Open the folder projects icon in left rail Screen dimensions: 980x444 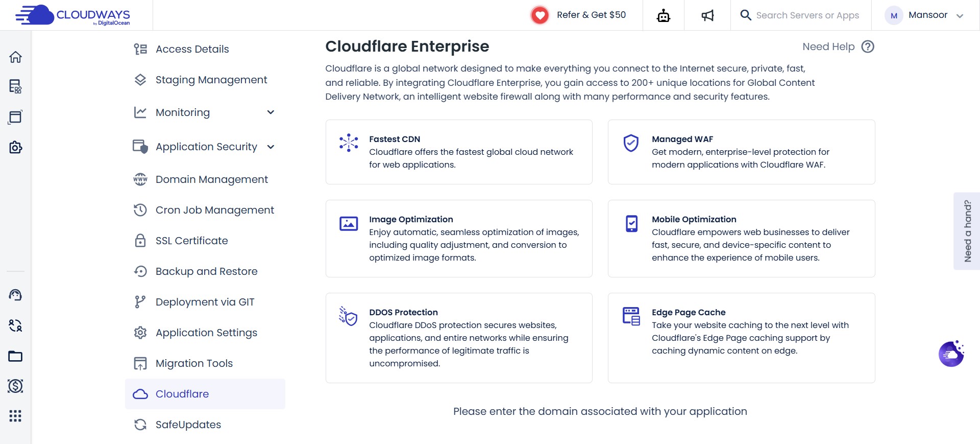[15, 356]
